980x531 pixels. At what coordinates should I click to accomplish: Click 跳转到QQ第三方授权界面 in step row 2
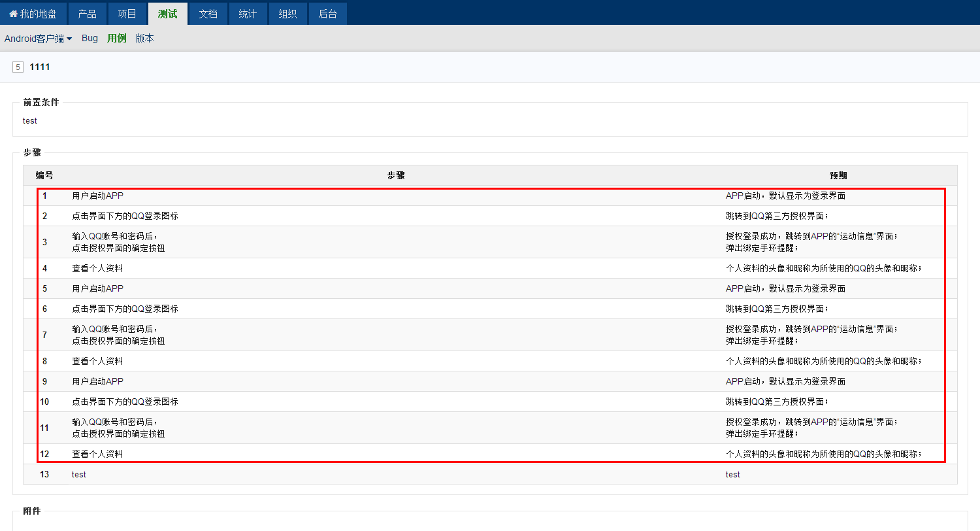(777, 216)
